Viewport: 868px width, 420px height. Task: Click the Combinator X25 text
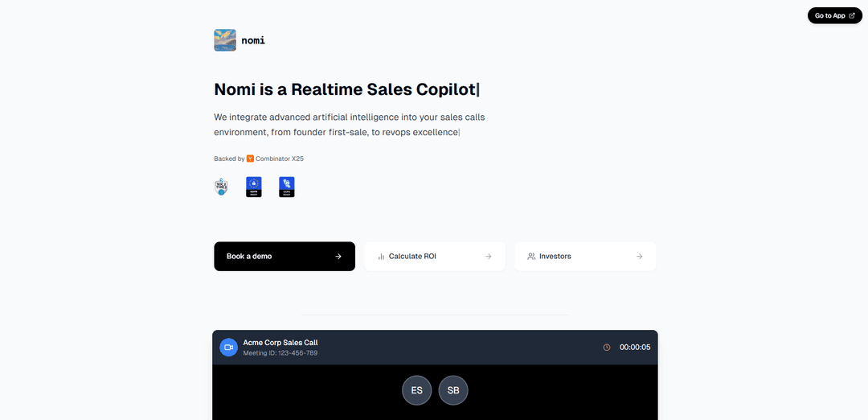click(x=280, y=159)
